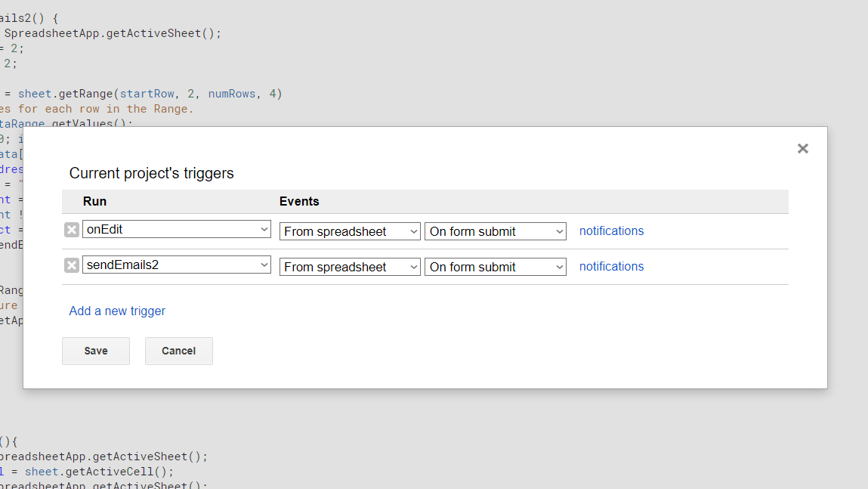The height and width of the screenshot is (489, 868).
Task: Click the sheet.getRange(startRow code line
Action: click(150, 94)
